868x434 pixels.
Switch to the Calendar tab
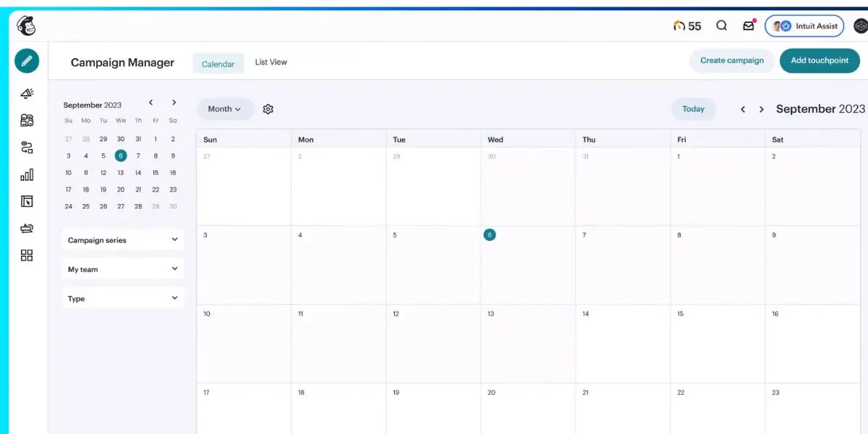[x=218, y=64]
